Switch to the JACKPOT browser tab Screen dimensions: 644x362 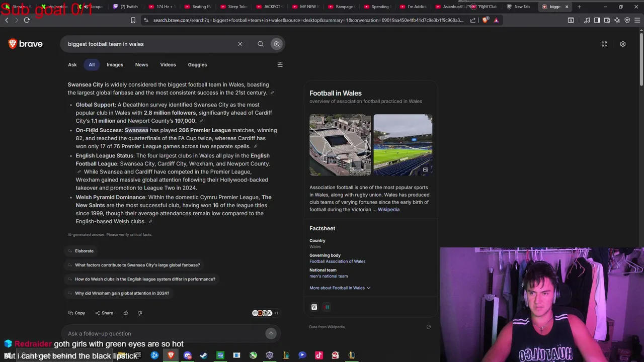tap(270, 7)
